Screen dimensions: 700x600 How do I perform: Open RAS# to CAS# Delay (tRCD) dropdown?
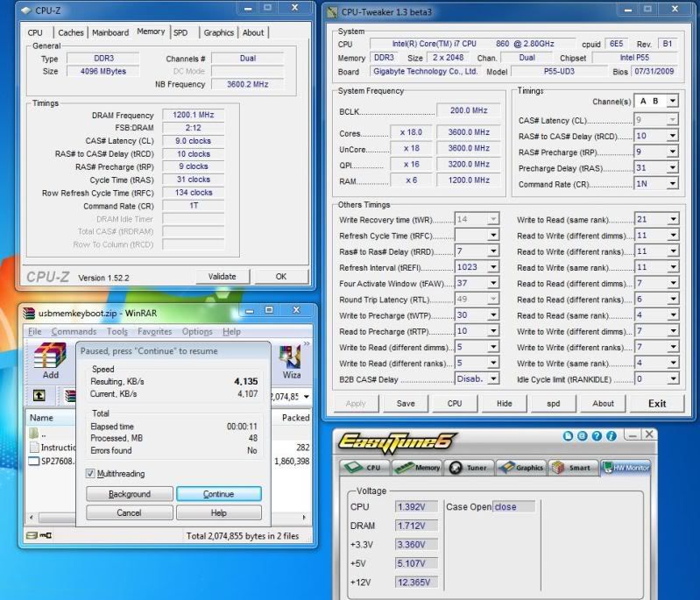point(672,136)
